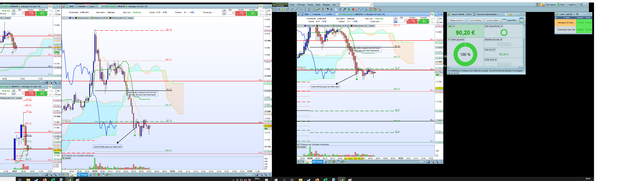Open the 1 minute timeframe dropdown
This screenshot has height=181, width=644.
coord(317,14)
